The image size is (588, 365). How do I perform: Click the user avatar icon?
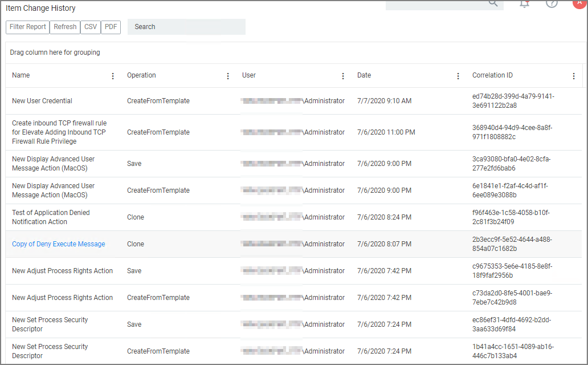click(x=579, y=3)
